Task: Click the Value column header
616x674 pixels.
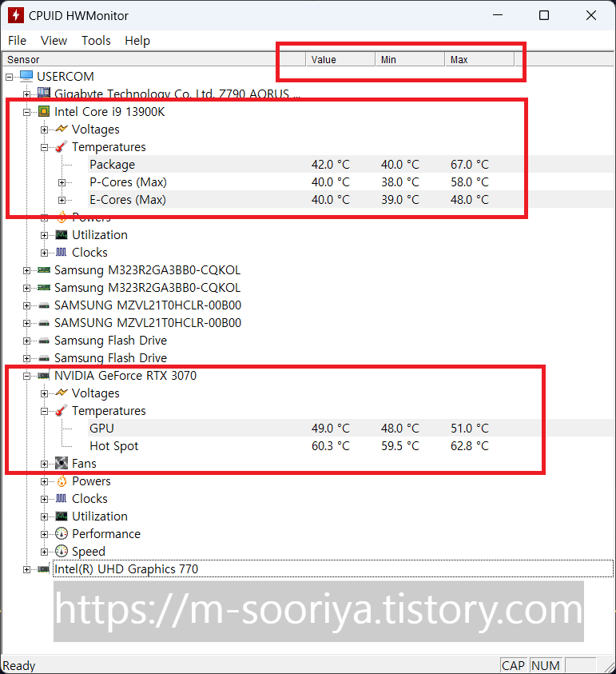Action: (340, 59)
